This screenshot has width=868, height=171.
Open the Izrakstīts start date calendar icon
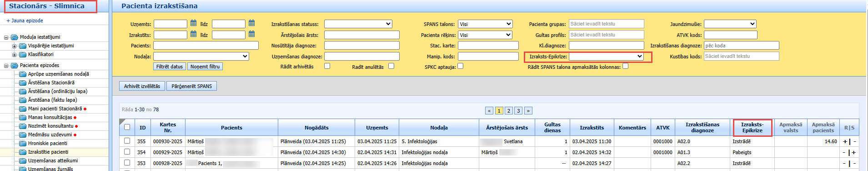(193, 34)
